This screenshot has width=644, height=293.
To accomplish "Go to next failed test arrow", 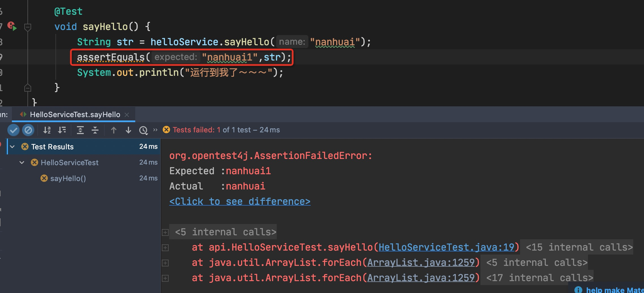I will (128, 130).
